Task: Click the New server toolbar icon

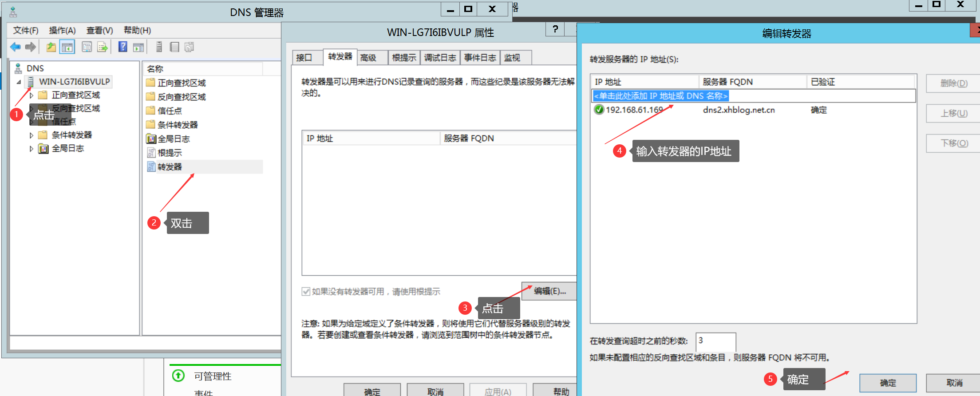Action: click(159, 47)
